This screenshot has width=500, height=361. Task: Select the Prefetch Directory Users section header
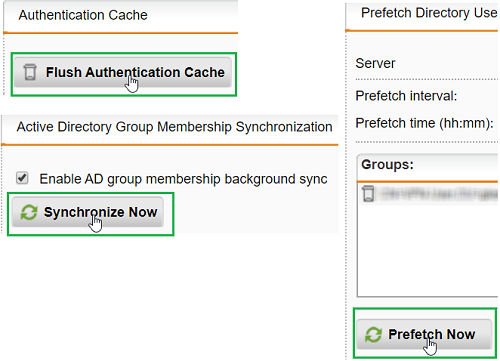(429, 13)
